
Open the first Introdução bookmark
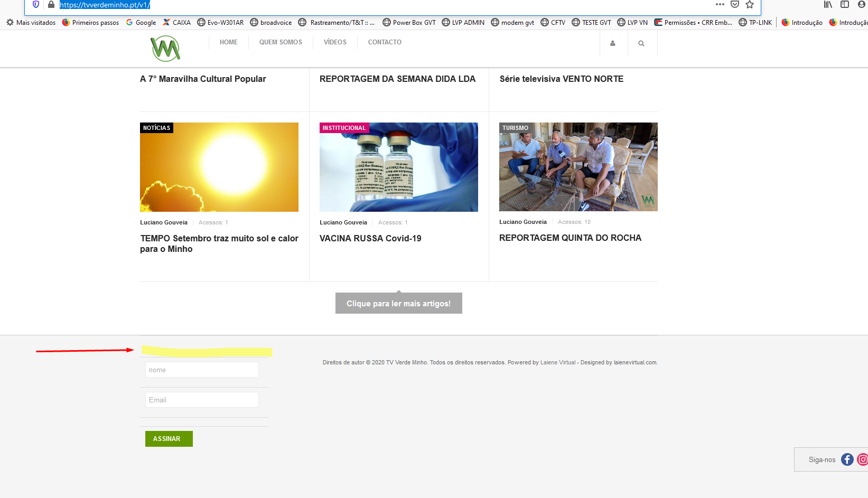click(x=802, y=23)
